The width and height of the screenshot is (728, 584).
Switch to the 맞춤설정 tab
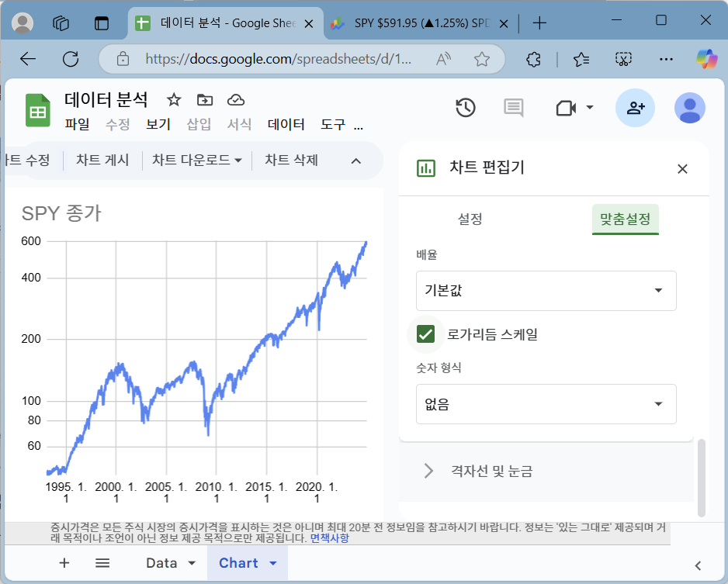(x=625, y=219)
